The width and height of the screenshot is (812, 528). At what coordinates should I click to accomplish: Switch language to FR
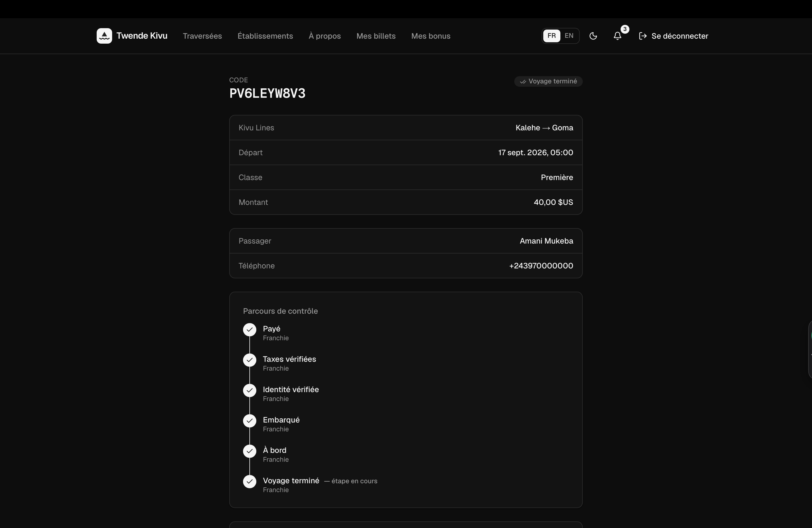pyautogui.click(x=551, y=36)
